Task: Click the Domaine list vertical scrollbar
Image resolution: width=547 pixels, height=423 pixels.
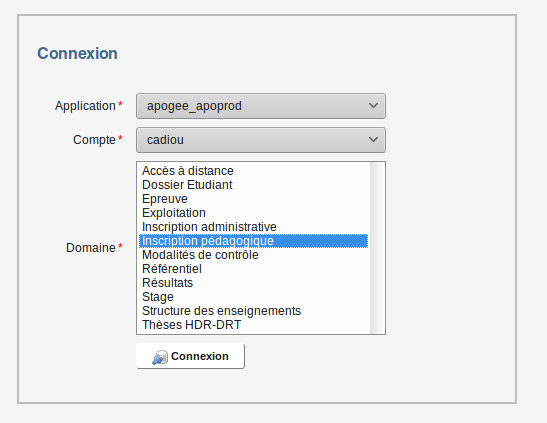Action: pyautogui.click(x=377, y=248)
